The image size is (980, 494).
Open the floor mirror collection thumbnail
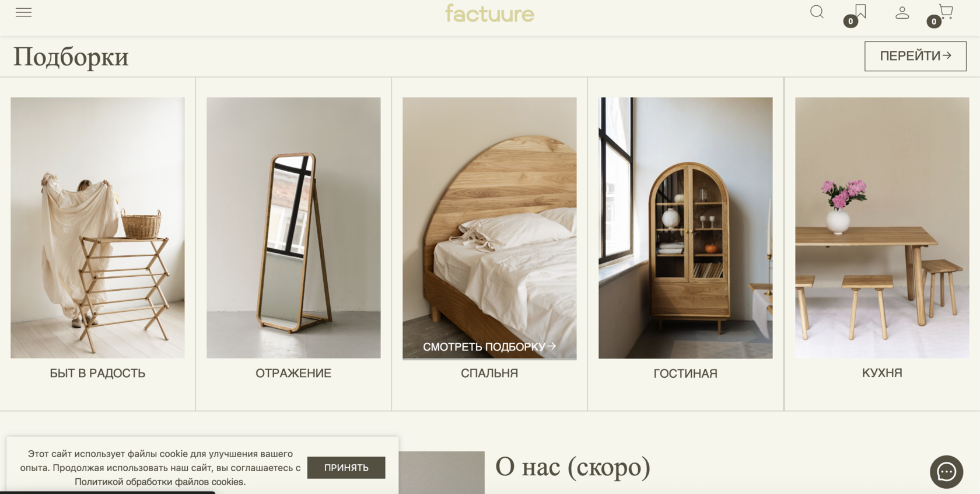coord(293,228)
